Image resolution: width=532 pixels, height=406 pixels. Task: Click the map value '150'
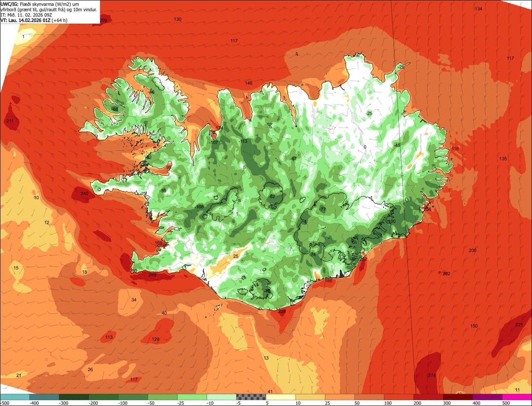(474, 326)
